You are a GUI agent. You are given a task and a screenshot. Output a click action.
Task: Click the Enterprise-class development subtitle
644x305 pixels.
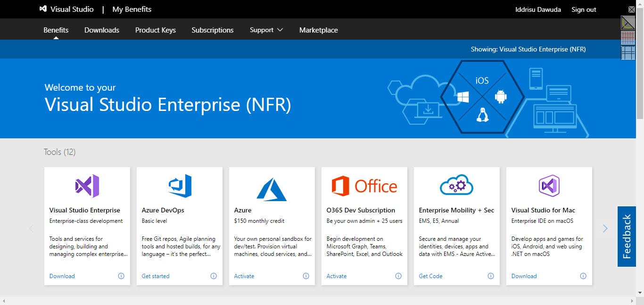[86, 221]
